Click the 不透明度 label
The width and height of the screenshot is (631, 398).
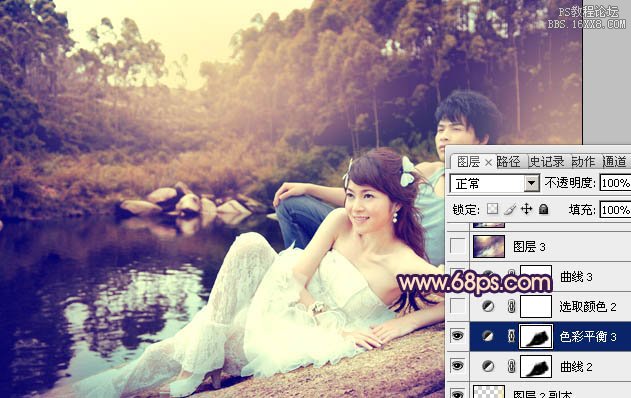tap(570, 183)
